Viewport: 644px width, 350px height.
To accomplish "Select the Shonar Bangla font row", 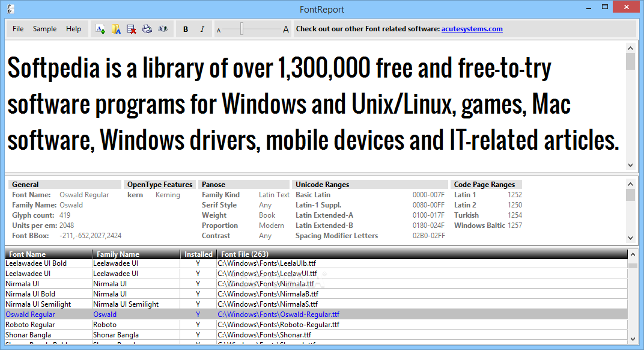I will 316,335.
